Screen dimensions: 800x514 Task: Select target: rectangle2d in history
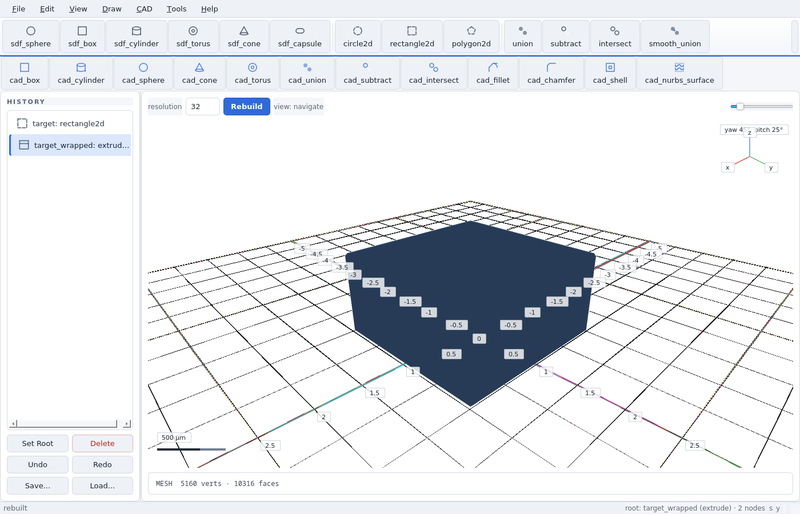[x=70, y=123]
